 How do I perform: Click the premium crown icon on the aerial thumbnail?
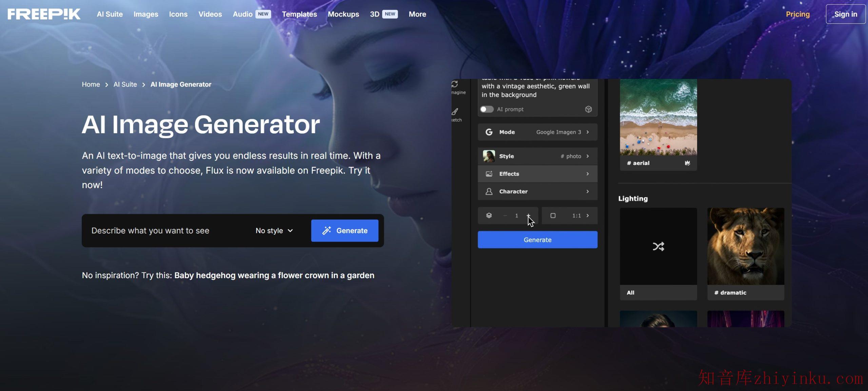pos(687,163)
